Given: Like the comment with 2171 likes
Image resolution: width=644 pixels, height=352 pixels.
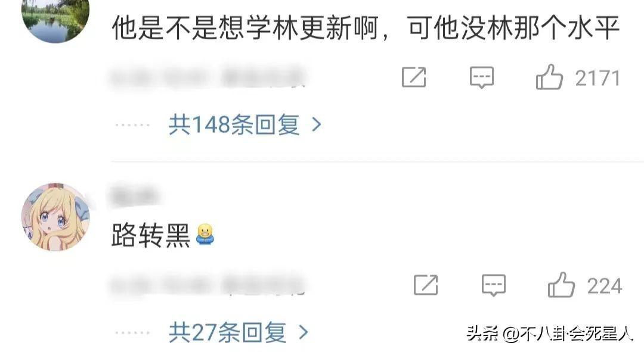Looking at the screenshot, I should pyautogui.click(x=549, y=77).
